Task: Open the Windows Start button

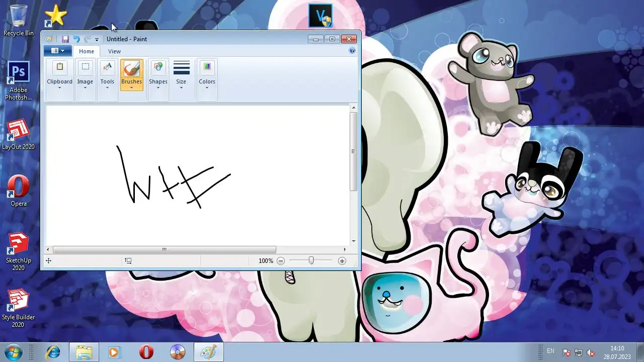Action: pos(13,352)
